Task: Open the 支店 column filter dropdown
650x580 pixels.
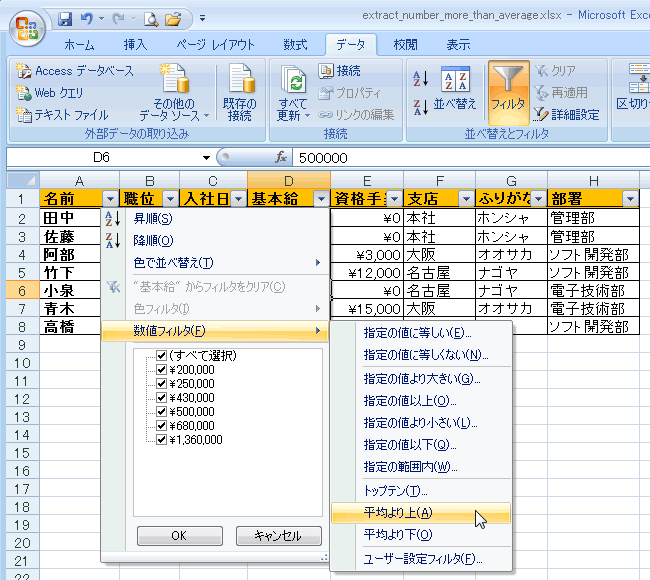Action: 466,199
